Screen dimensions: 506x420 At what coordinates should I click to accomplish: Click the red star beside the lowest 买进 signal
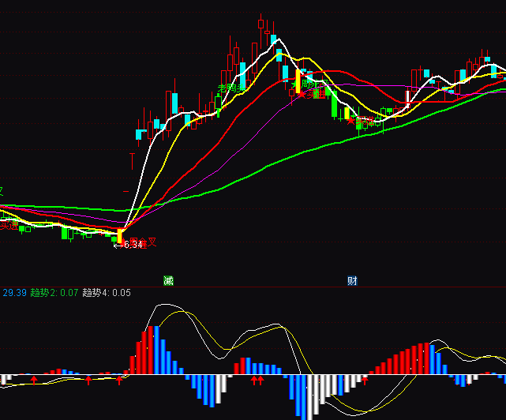pyautogui.click(x=350, y=120)
